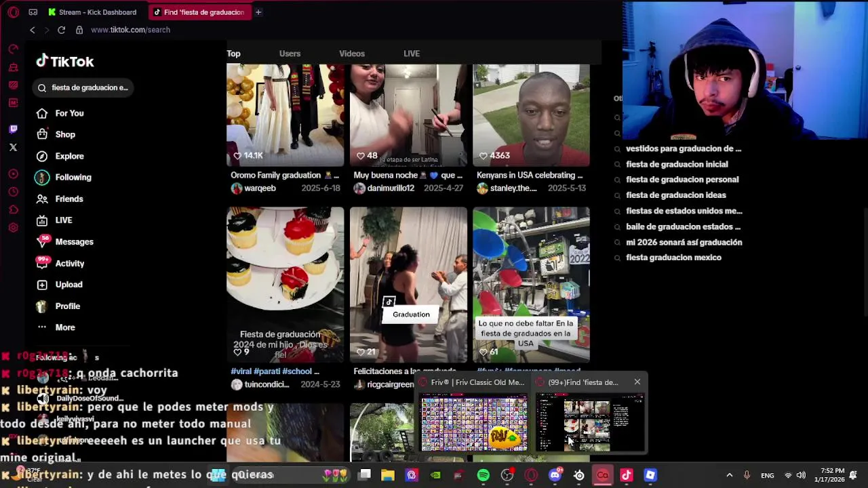Viewport: 868px width, 488px height.
Task: Open the Opera menu logo button
Action: 13,12
